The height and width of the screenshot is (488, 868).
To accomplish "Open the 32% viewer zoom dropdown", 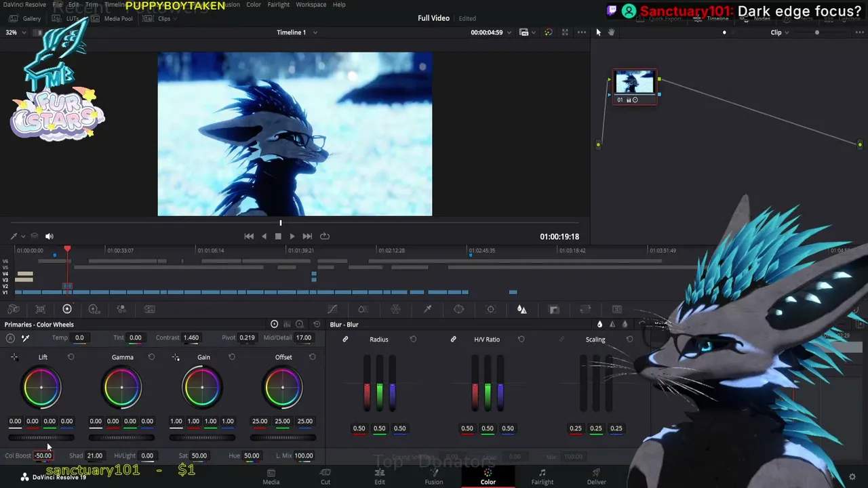I will pos(14,32).
